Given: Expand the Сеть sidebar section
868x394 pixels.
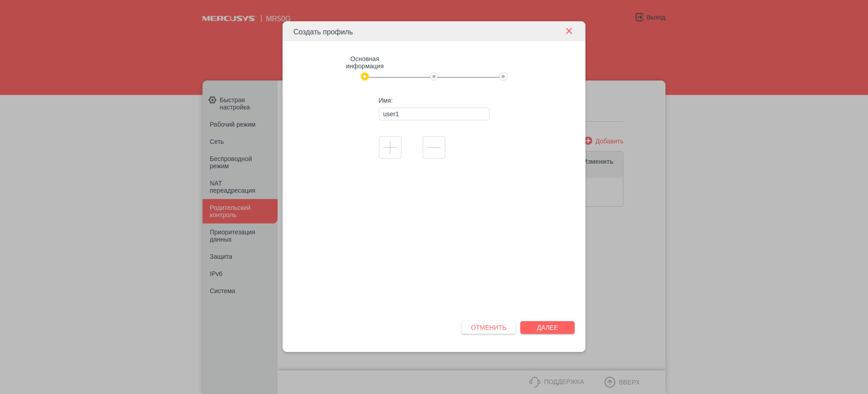Looking at the screenshot, I should 217,142.
